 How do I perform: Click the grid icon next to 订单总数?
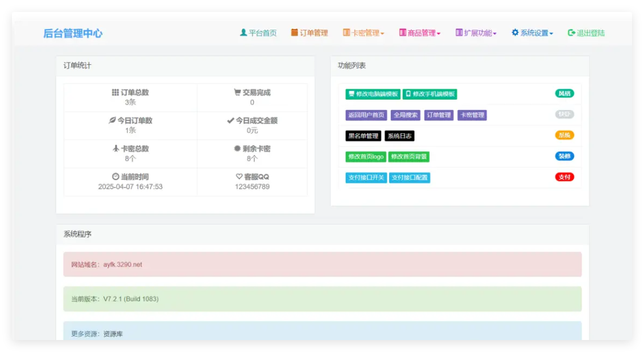point(115,92)
